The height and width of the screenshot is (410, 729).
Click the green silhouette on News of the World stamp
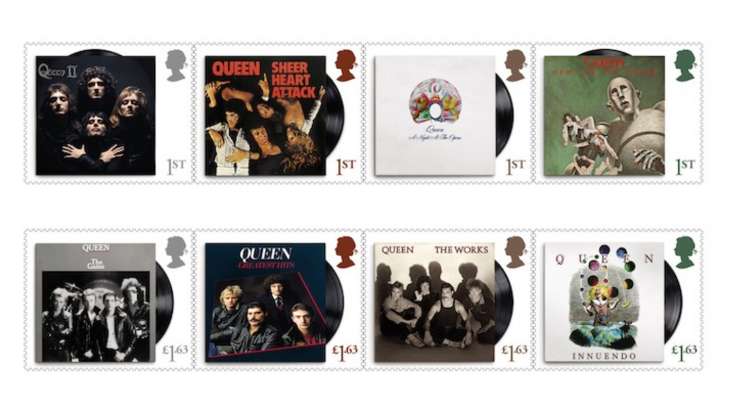(685, 66)
